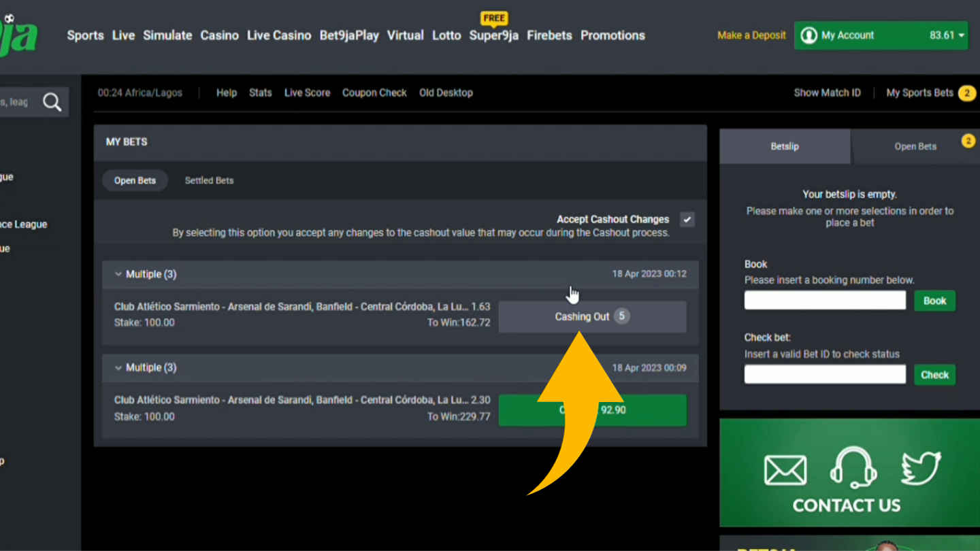Switch to Old Desktop view

(446, 93)
